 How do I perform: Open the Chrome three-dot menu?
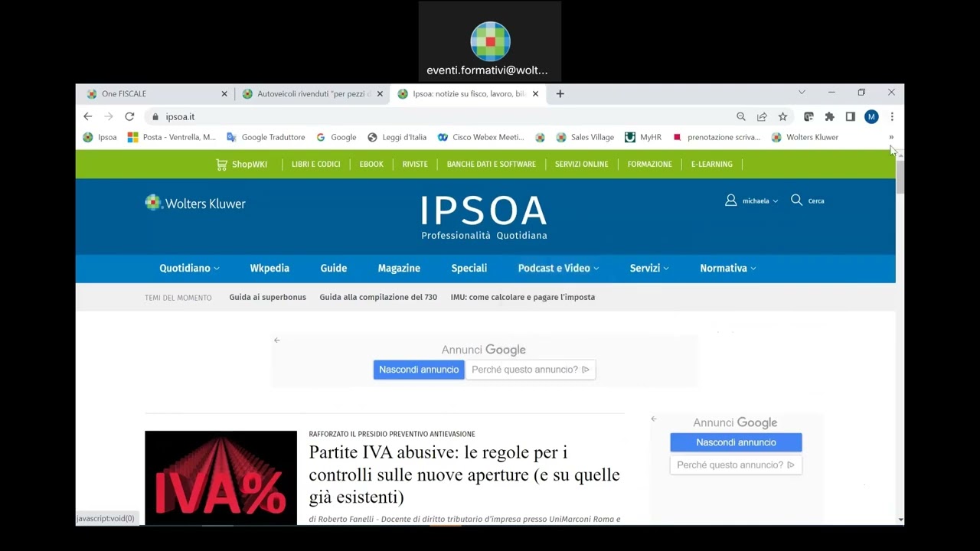pos(892,116)
